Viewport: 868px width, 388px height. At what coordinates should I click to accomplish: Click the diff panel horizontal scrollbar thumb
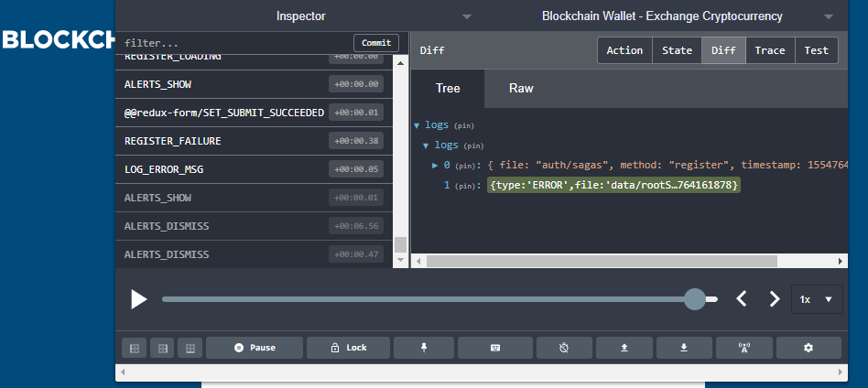click(602, 261)
